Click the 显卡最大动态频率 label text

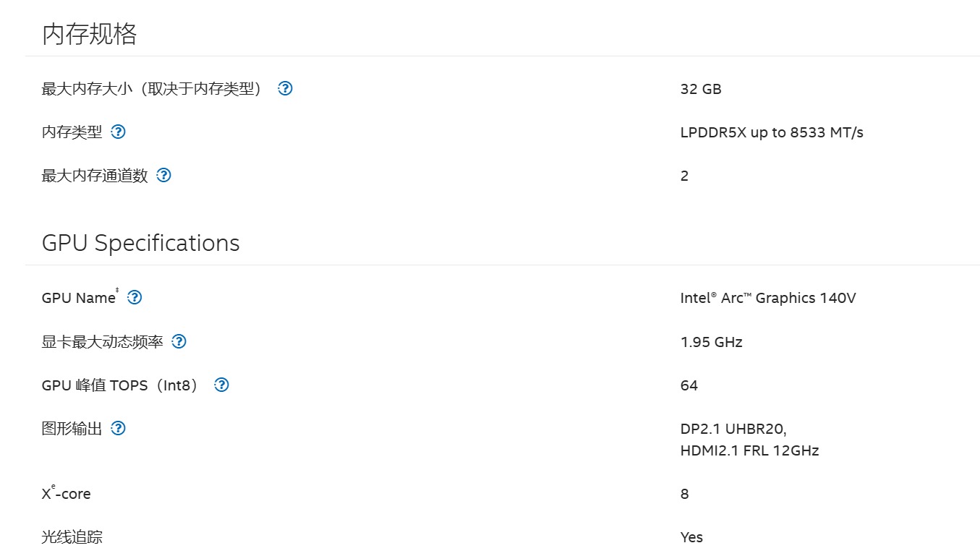coord(102,342)
